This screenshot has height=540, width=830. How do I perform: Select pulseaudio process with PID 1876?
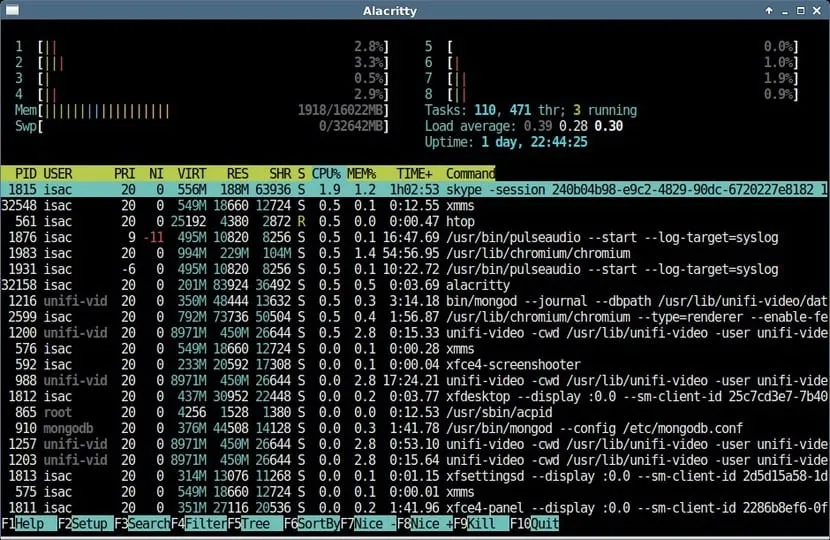415,237
